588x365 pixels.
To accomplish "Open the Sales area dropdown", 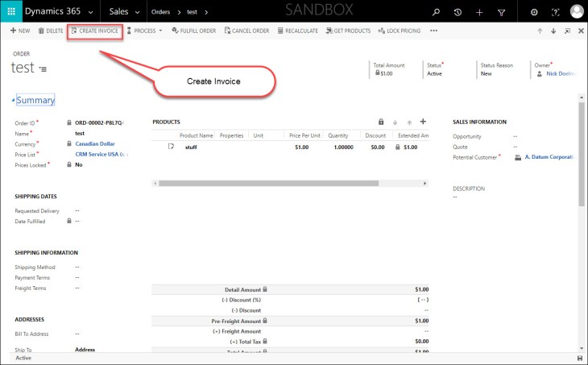I will click(139, 12).
